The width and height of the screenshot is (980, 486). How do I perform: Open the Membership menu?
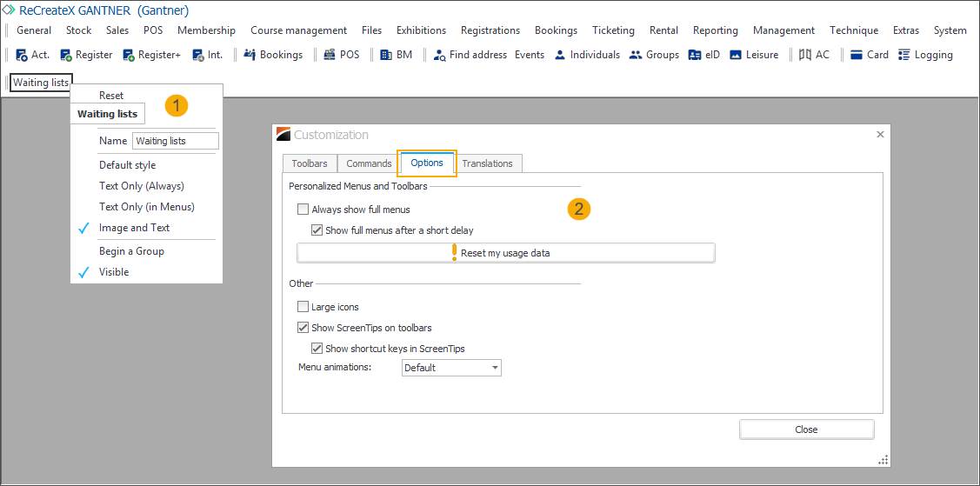[206, 30]
